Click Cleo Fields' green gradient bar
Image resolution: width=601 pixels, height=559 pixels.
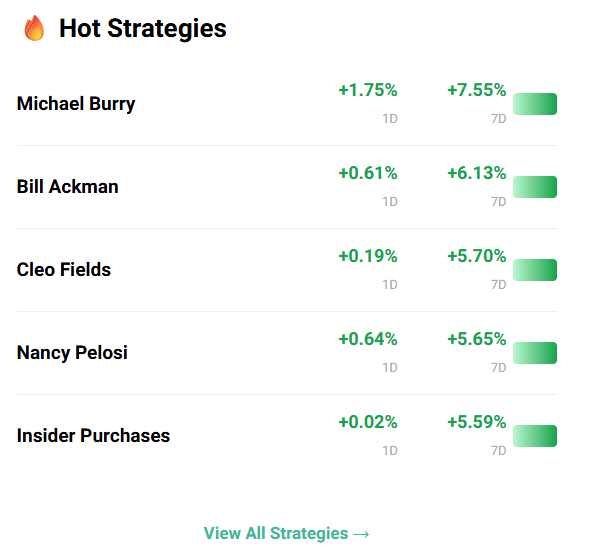click(x=535, y=270)
